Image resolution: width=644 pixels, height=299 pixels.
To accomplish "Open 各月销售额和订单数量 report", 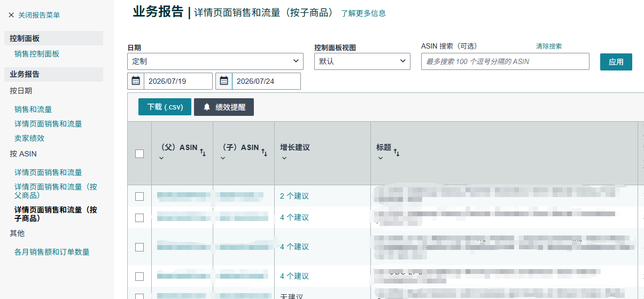I will pyautogui.click(x=52, y=252).
